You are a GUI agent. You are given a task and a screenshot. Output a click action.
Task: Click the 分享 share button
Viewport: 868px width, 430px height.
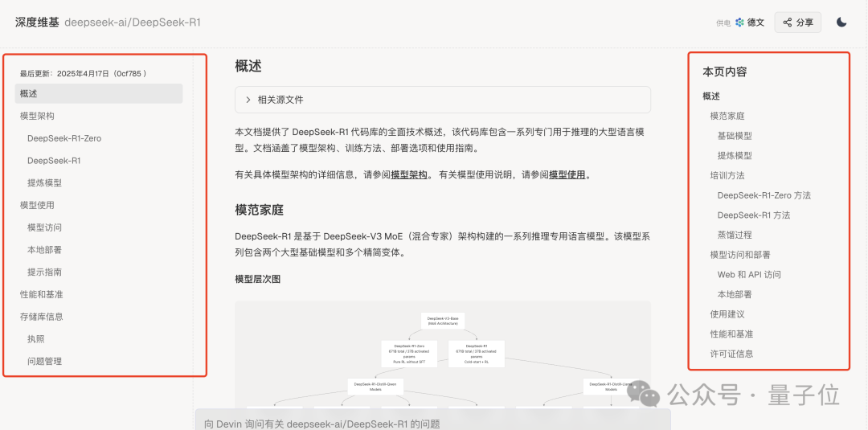(x=798, y=23)
